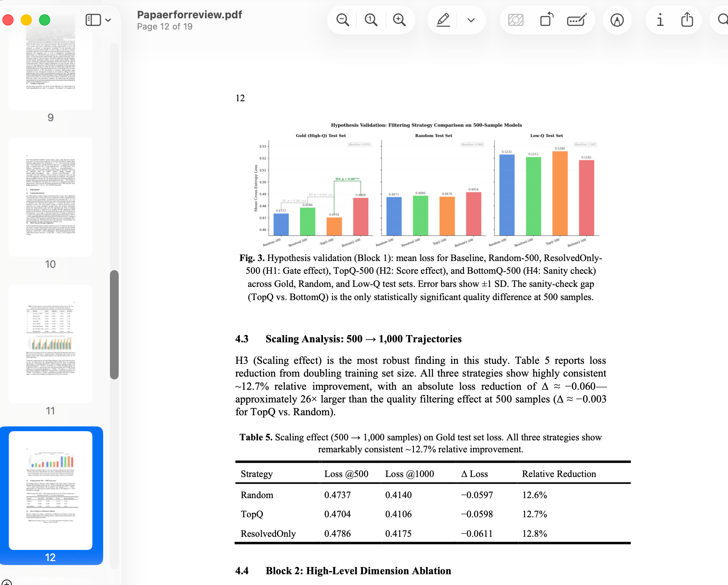Show the document info inspector
Screen dimensions: 728x585
click(660, 20)
